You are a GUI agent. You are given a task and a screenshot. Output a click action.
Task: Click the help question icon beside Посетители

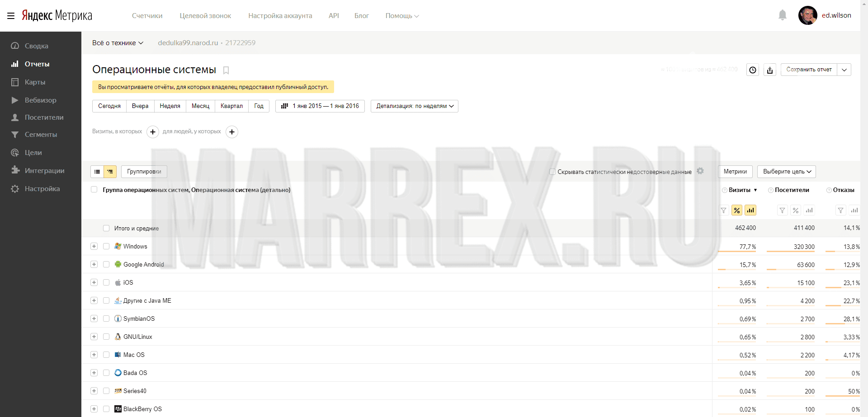click(771, 190)
